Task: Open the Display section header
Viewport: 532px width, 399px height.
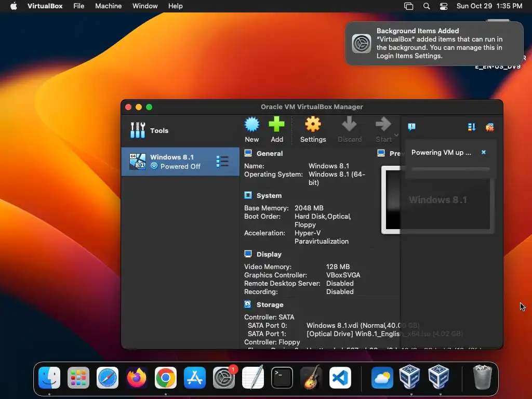Action: pos(269,255)
